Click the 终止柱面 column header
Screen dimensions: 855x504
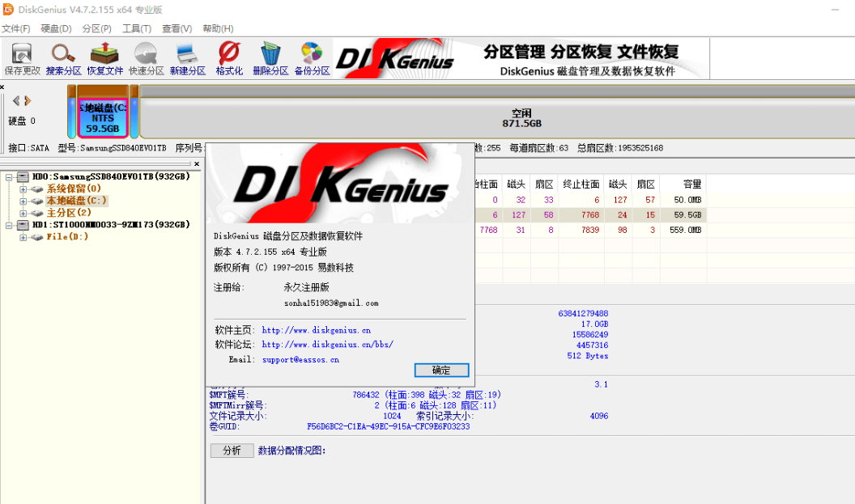pos(581,184)
